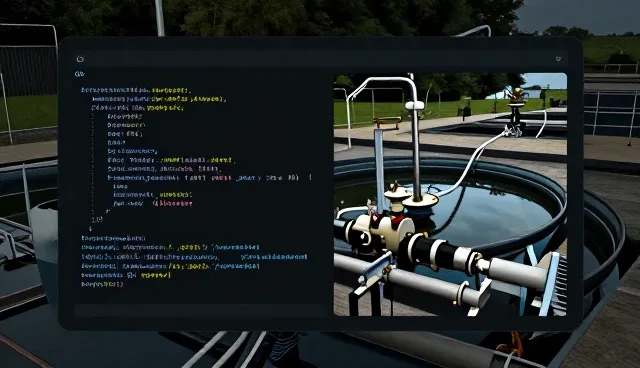Click the red highlighted token in the code block
Screen dimensions: 640x368
(x=173, y=203)
